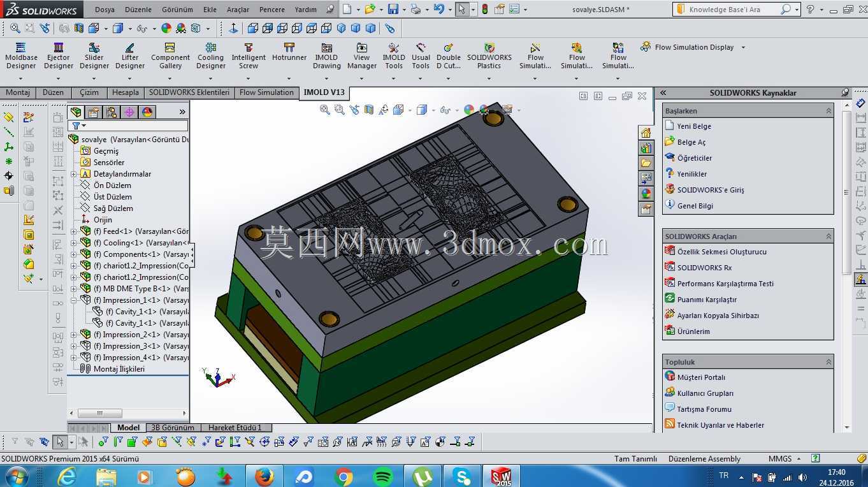This screenshot has height=487, width=868.
Task: Open the Component Gallery
Action: point(170,56)
